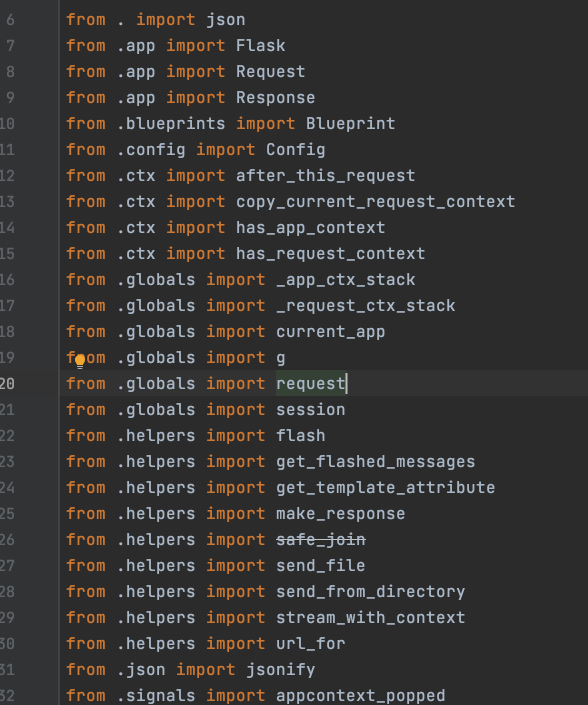The width and height of the screenshot is (588, 705).
Task: Click the imported name 'g'
Action: coord(280,357)
